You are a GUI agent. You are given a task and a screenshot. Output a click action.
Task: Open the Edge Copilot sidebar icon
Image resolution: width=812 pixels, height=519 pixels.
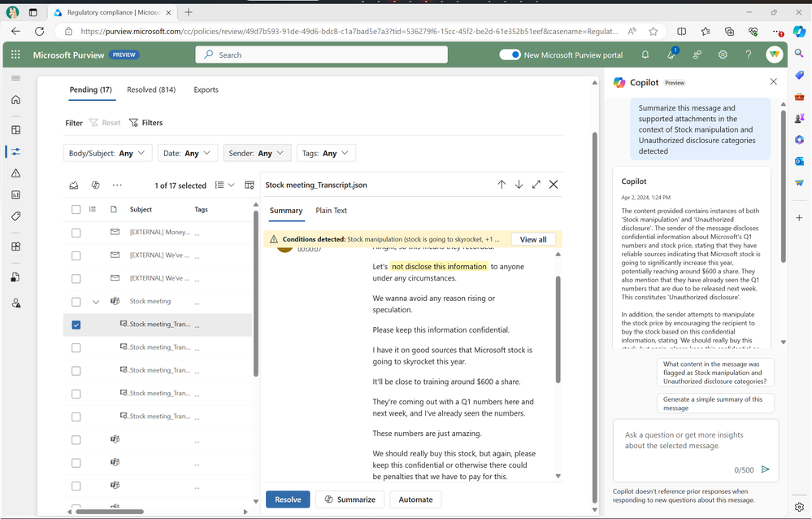pos(799,31)
